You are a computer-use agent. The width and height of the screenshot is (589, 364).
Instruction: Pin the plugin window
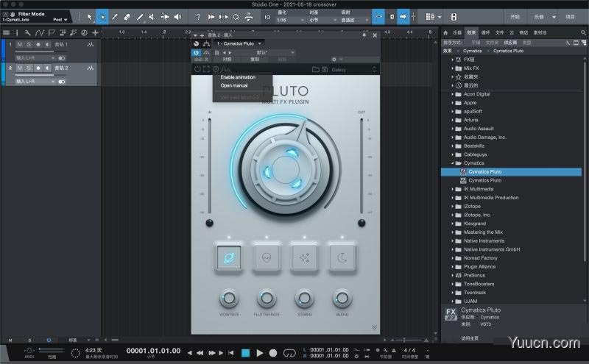(364, 35)
